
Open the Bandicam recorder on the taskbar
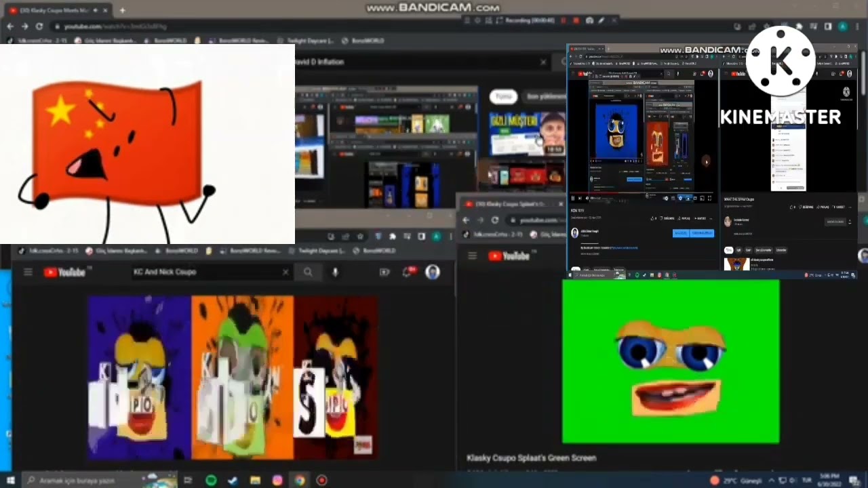click(x=321, y=481)
